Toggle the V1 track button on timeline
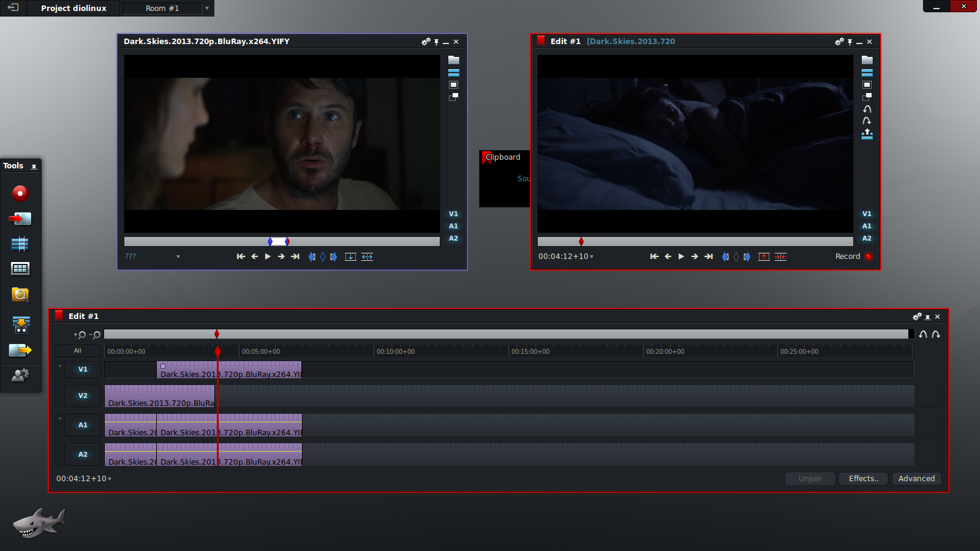Image resolution: width=980 pixels, height=551 pixels. point(83,370)
